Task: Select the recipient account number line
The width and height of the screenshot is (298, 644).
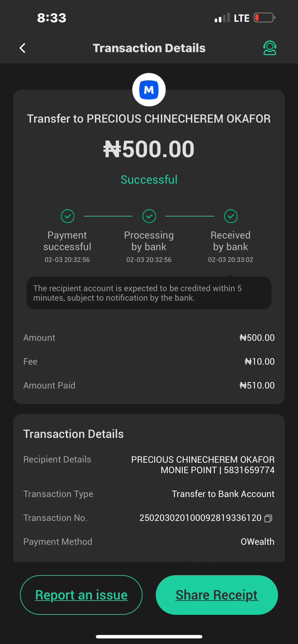Action: coord(217,470)
